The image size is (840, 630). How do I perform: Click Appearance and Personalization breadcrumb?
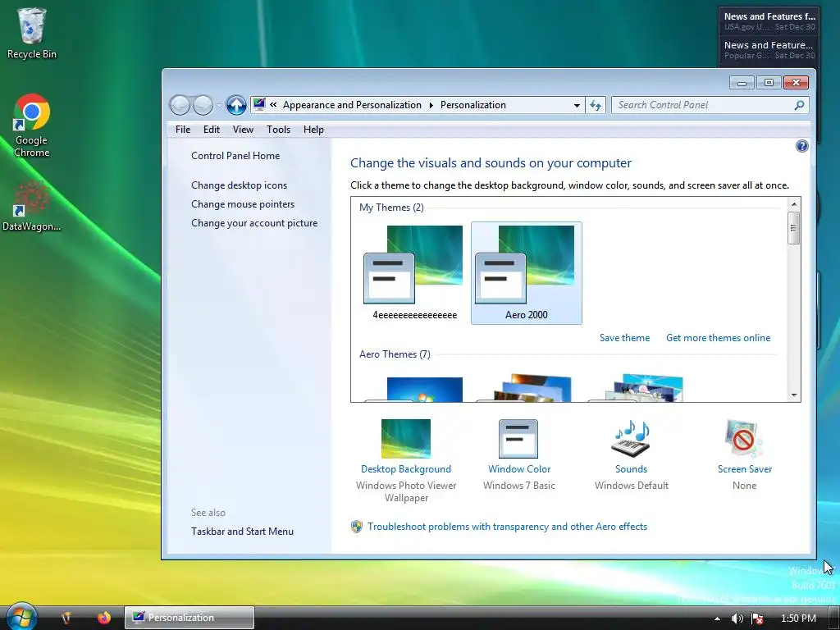[352, 105]
